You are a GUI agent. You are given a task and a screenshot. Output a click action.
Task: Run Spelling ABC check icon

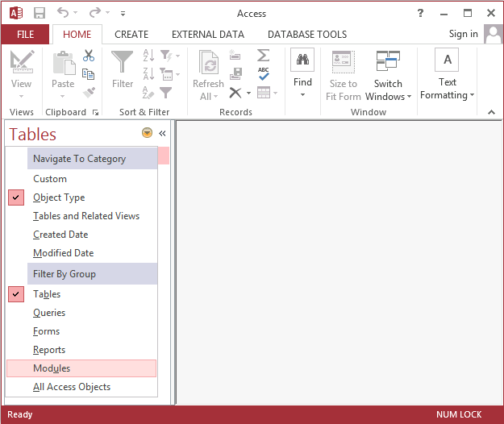point(264,74)
